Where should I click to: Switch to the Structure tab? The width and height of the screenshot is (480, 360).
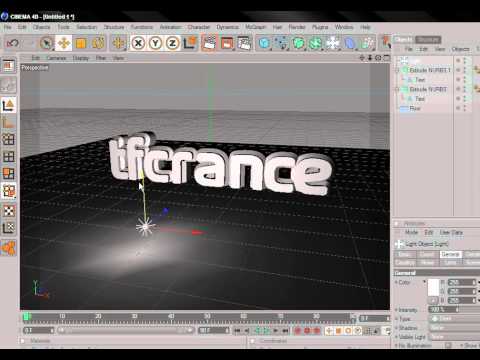(428, 40)
